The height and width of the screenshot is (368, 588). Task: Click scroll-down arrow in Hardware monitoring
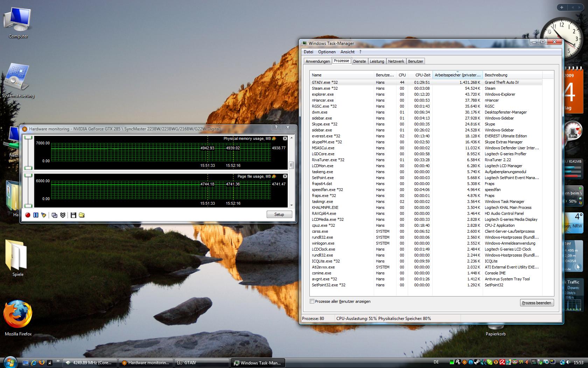[x=291, y=205]
